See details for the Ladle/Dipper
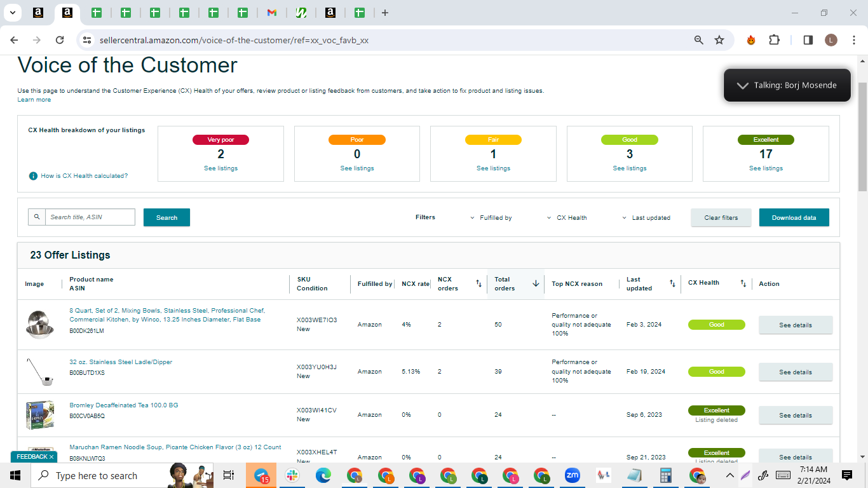This screenshot has height=488, width=868. tap(796, 372)
